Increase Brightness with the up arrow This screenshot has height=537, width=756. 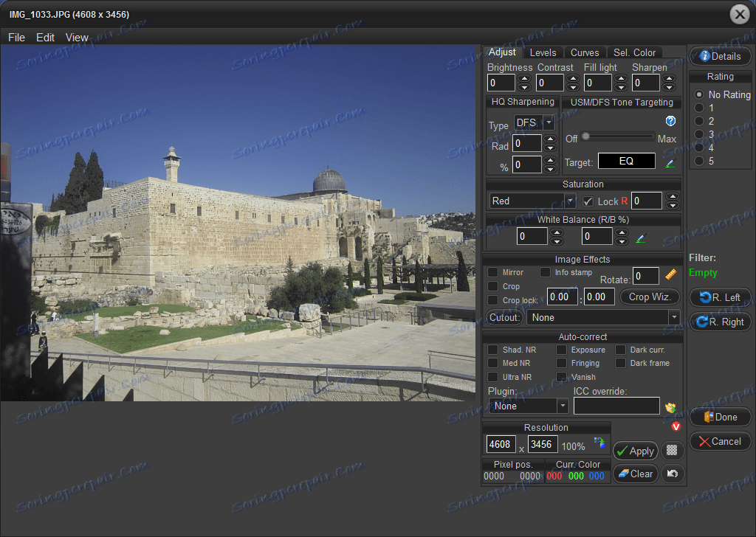524,78
